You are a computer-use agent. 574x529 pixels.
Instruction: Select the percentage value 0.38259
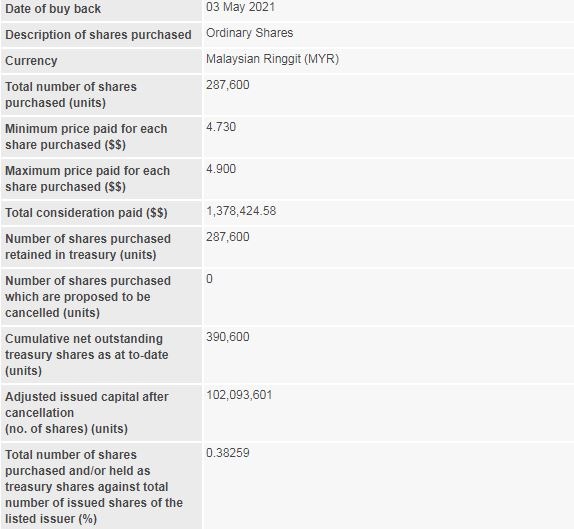tap(227, 453)
